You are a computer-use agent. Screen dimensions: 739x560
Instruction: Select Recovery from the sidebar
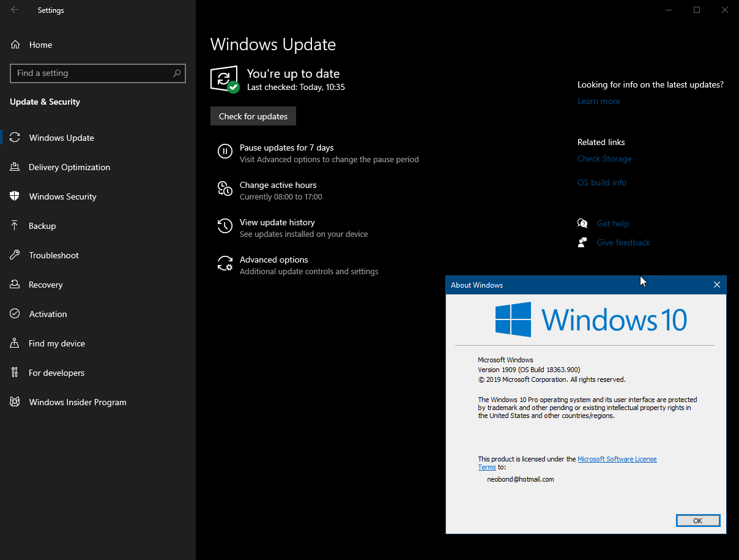(46, 284)
